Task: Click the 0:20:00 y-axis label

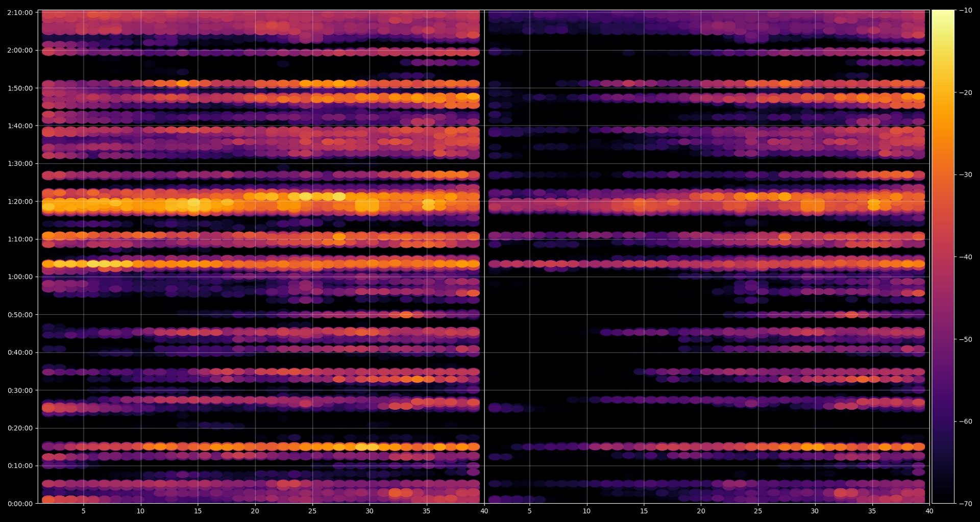Action: (x=20, y=428)
